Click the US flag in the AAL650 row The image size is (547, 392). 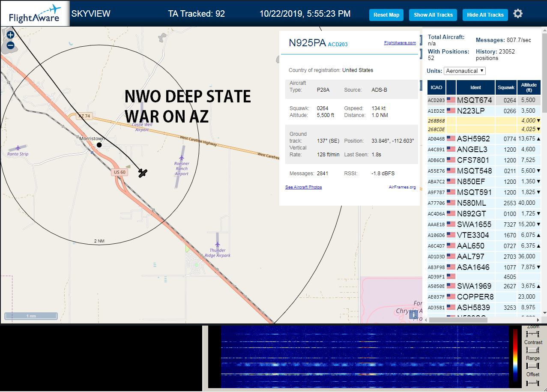tap(451, 245)
